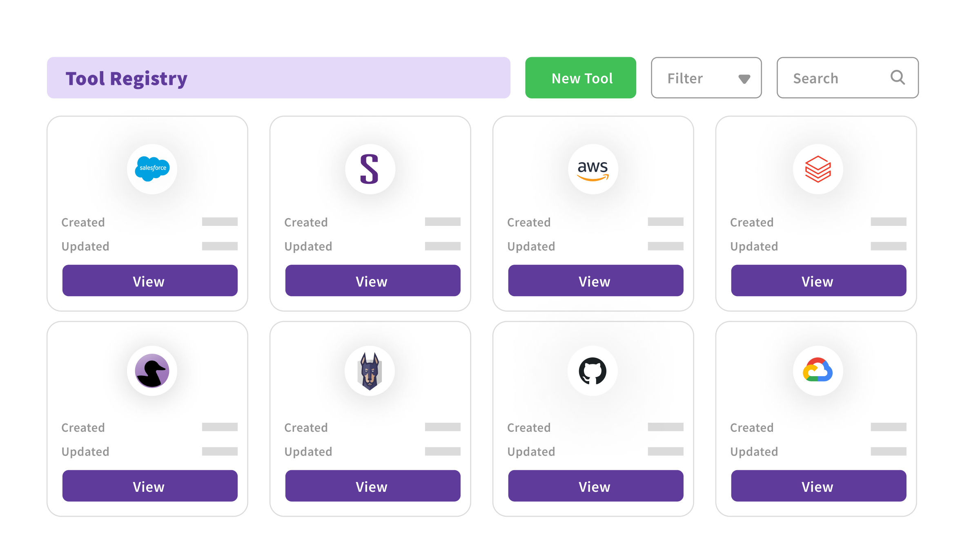Open the Filter dropdown
Viewport: 980px width, 540px height.
pos(706,78)
